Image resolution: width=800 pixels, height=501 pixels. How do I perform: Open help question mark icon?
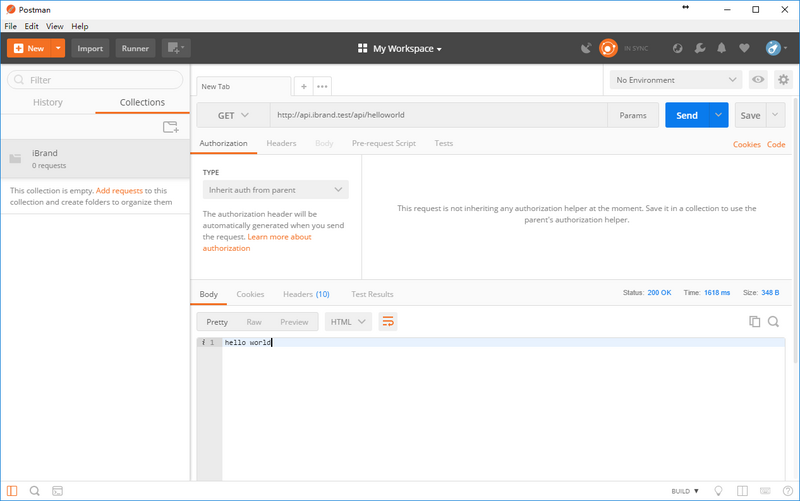click(x=788, y=491)
